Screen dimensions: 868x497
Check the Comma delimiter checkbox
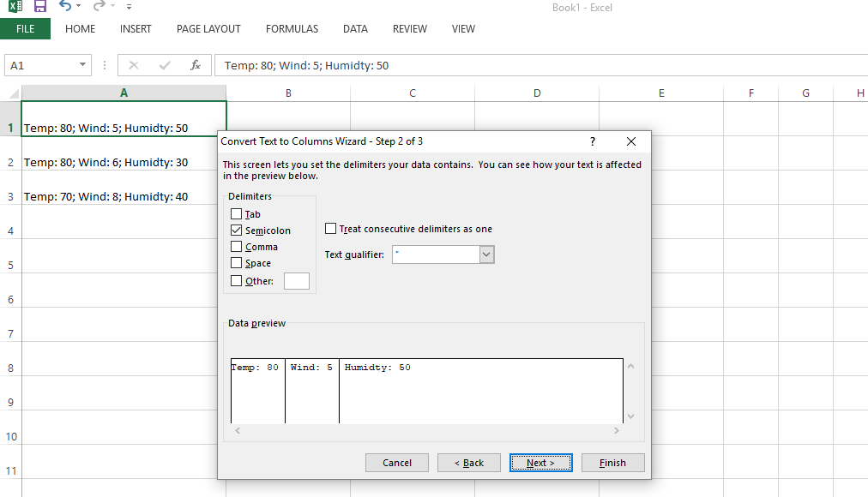click(237, 247)
